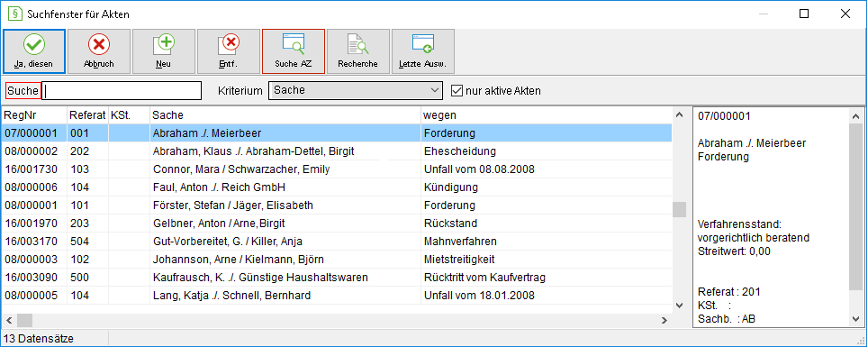This screenshot has height=347, width=868.
Task: Select row Faul, Anton ./. Reich GmbH
Action: [x=337, y=187]
